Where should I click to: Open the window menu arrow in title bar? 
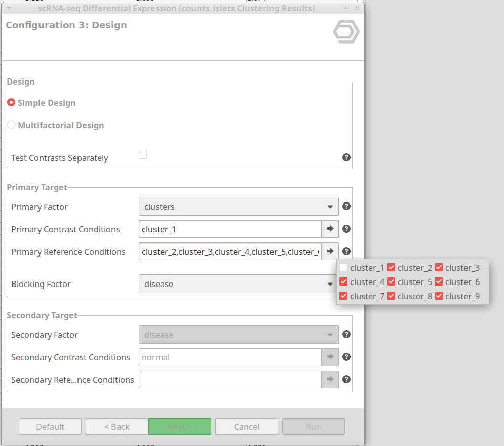[x=9, y=8]
